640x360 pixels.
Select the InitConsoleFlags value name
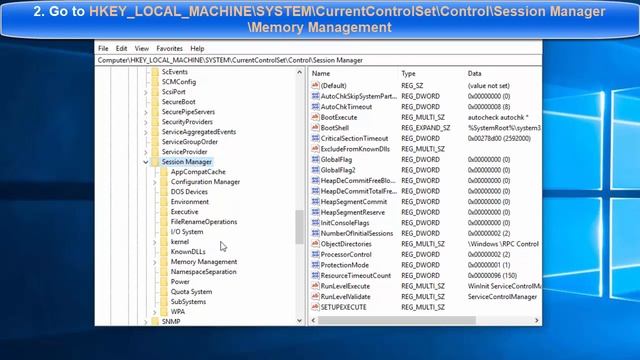[345, 223]
